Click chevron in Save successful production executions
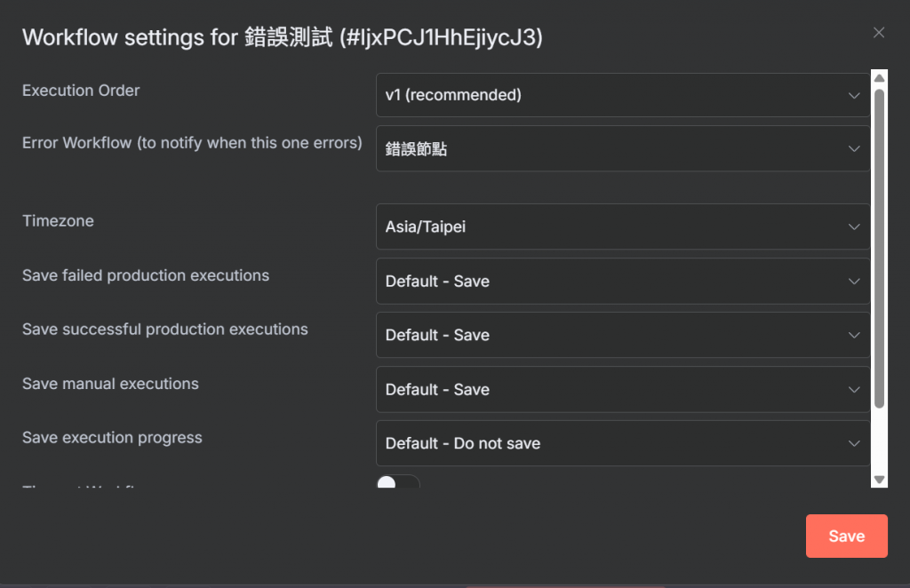910x588 pixels. click(854, 336)
